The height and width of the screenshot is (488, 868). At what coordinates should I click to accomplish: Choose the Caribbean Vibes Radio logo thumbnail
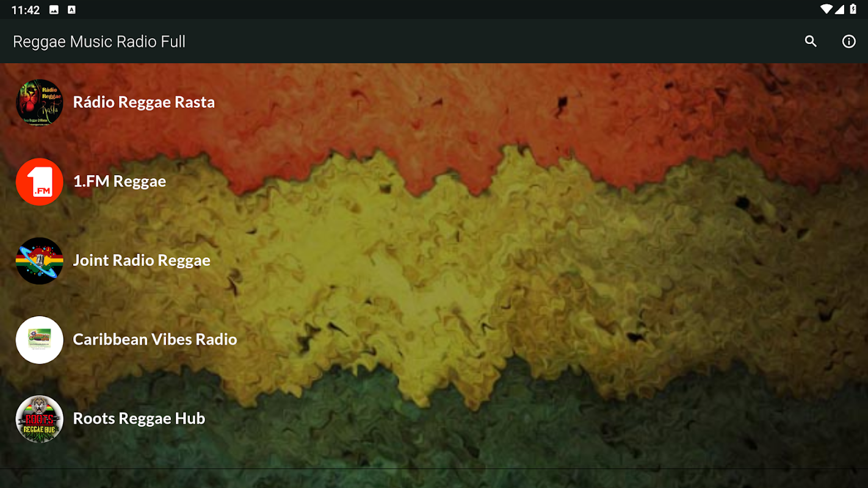40,340
